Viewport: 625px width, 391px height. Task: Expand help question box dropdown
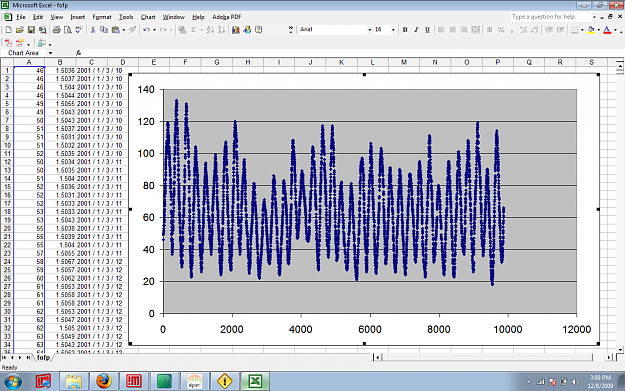594,17
